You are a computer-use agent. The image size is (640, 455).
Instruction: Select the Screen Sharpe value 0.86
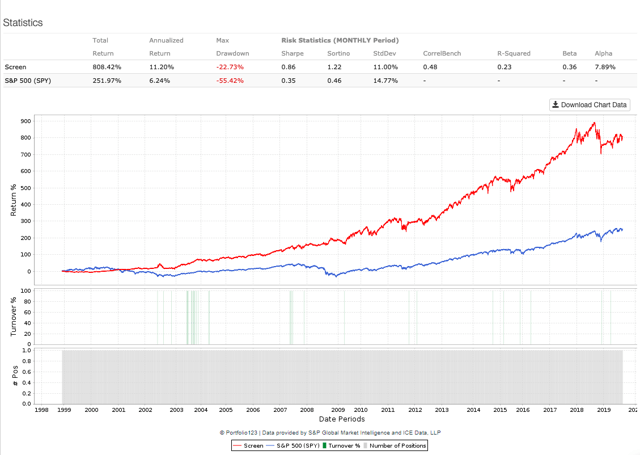click(288, 67)
